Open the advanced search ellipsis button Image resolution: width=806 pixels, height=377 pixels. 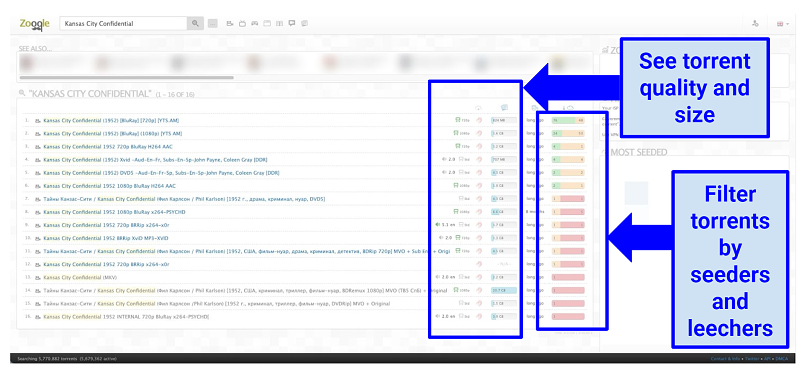pyautogui.click(x=213, y=24)
